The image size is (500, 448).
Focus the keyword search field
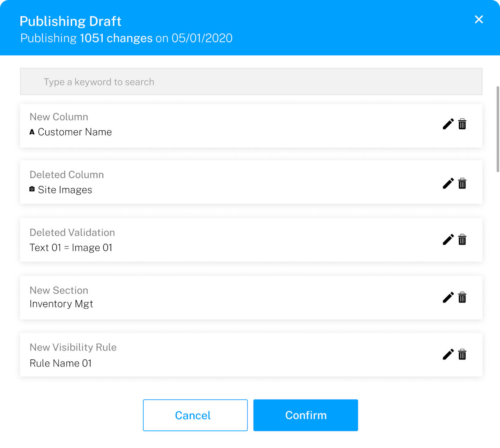coord(251,82)
